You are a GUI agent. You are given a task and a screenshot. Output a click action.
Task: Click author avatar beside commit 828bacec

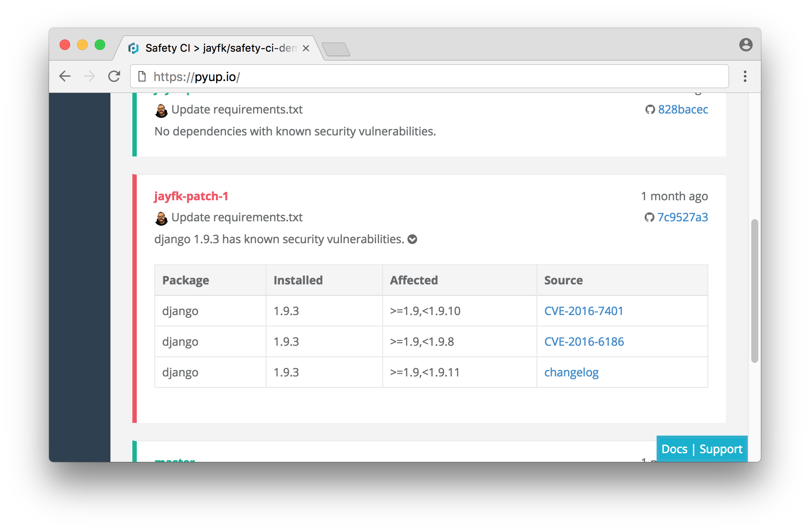click(x=161, y=110)
